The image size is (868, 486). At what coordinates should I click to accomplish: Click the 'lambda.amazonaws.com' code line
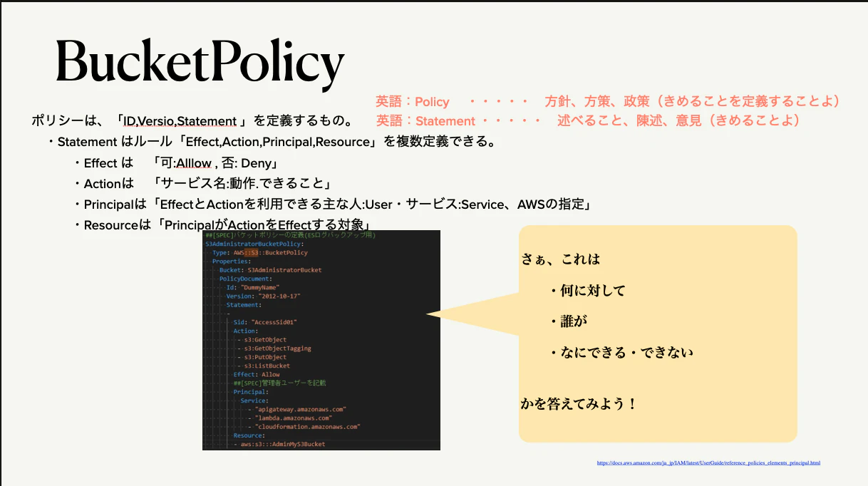[x=290, y=418]
